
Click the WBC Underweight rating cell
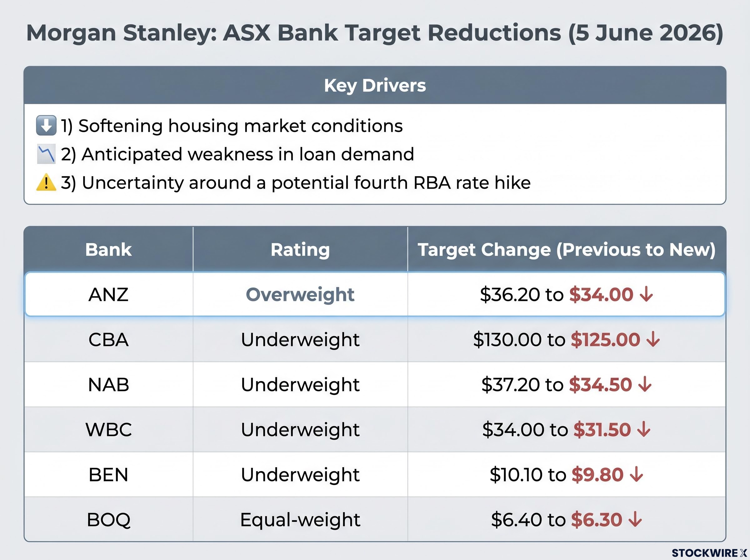tap(300, 429)
